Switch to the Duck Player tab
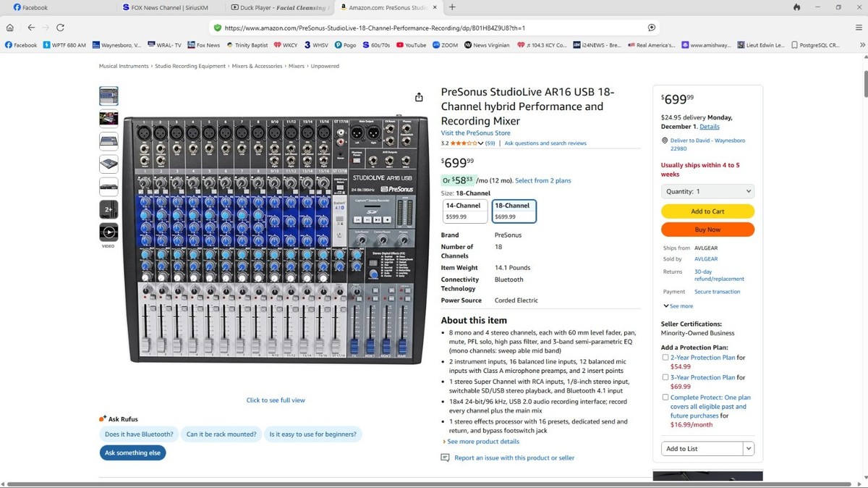This screenshot has width=868, height=488. coord(281,7)
